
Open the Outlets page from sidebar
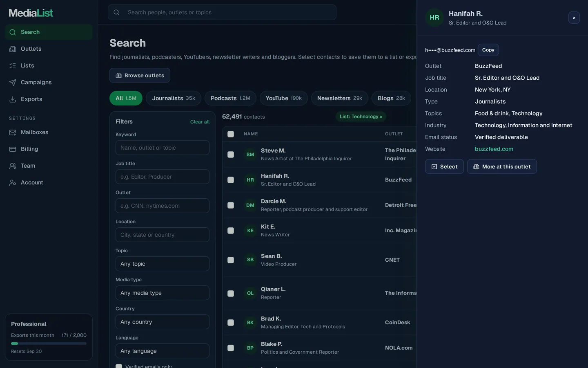point(49,49)
